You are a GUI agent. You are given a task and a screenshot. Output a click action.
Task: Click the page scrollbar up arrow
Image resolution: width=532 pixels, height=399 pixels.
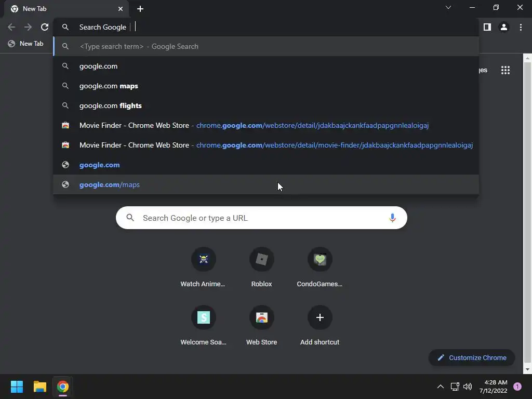pos(527,58)
